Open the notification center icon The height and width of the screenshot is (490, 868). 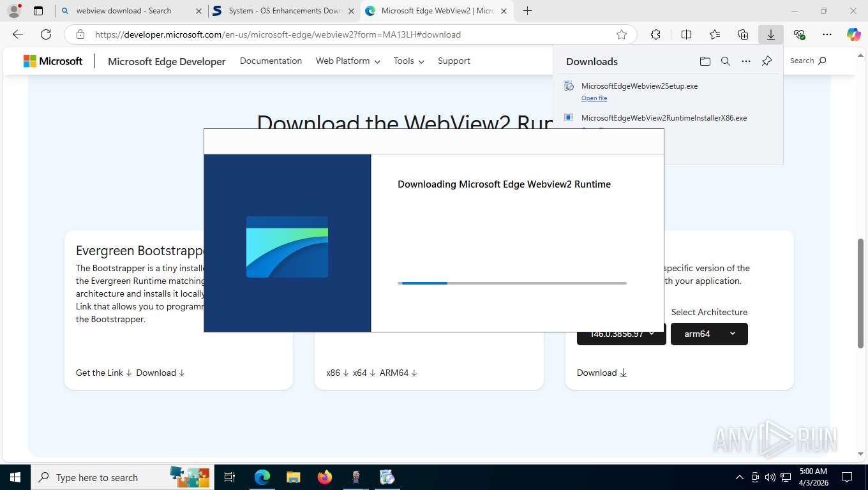tap(846, 477)
